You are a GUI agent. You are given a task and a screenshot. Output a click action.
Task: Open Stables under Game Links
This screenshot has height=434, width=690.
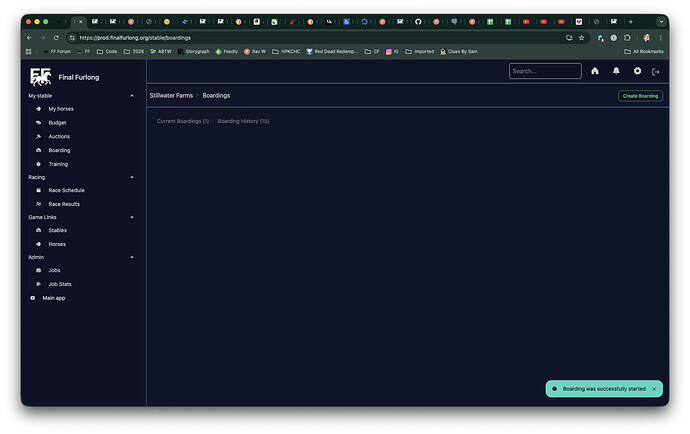(x=58, y=230)
